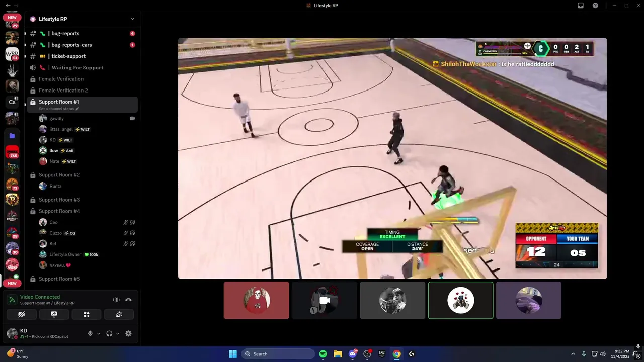
Task: Show hidden system tray icons
Action: [x=573, y=354]
